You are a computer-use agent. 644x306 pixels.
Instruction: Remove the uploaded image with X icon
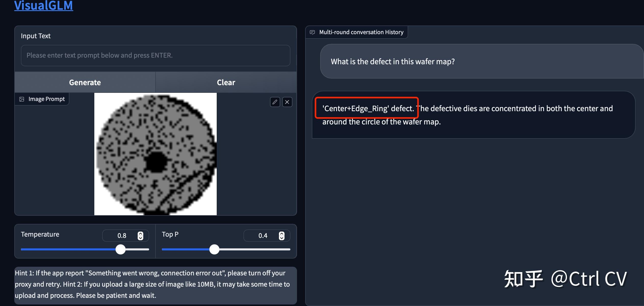287,102
